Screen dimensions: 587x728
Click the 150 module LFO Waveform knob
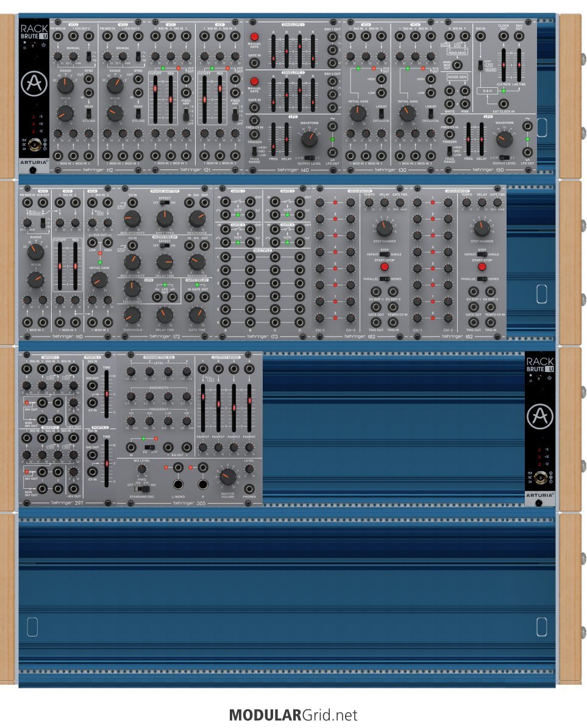(504, 138)
